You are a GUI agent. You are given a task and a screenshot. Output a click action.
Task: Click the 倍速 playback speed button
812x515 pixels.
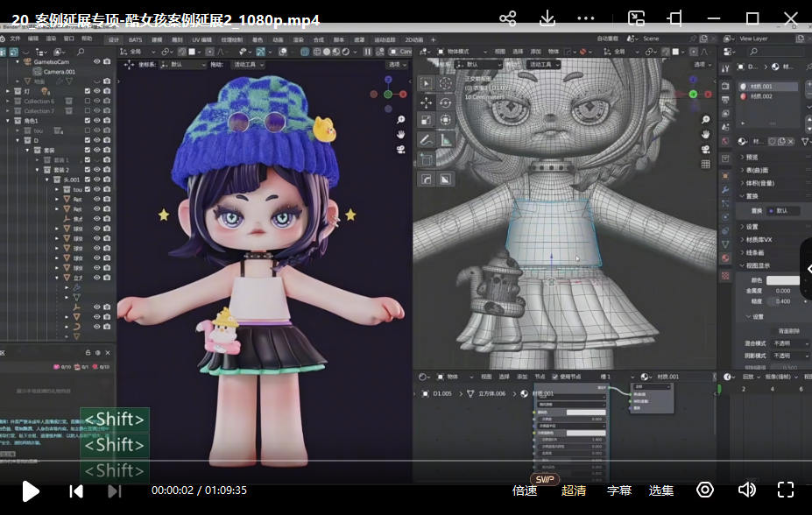[525, 490]
